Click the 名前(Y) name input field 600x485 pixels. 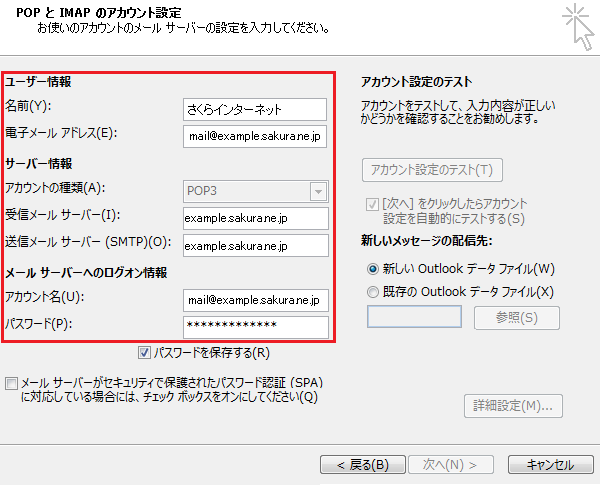coord(255,109)
